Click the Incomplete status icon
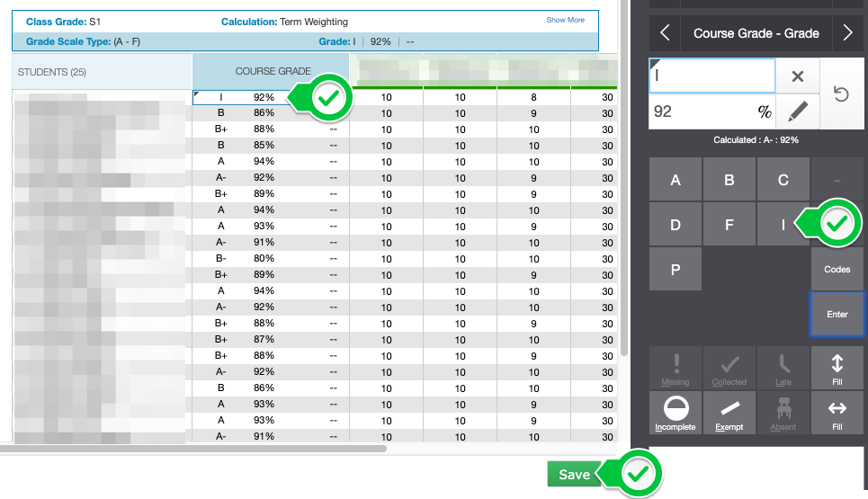The height and width of the screenshot is (499, 868). tap(675, 413)
